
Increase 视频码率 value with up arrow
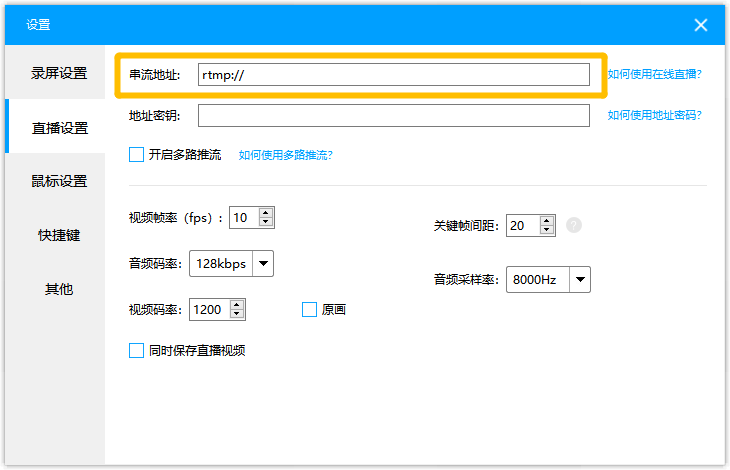pos(237,304)
